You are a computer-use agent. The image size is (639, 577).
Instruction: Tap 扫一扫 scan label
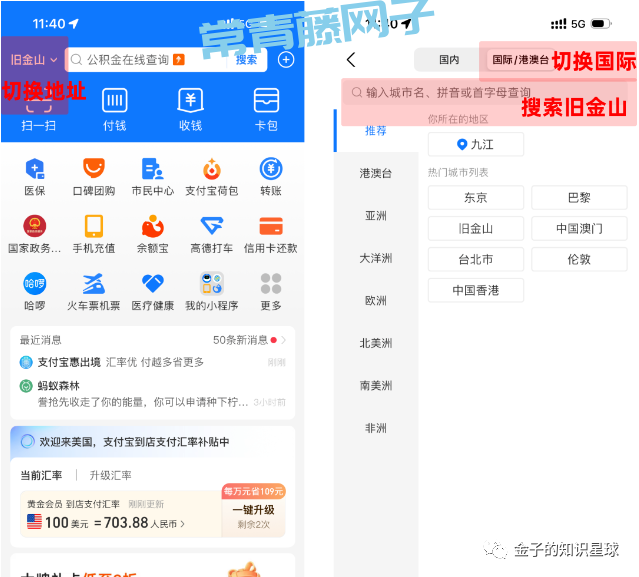(x=39, y=126)
